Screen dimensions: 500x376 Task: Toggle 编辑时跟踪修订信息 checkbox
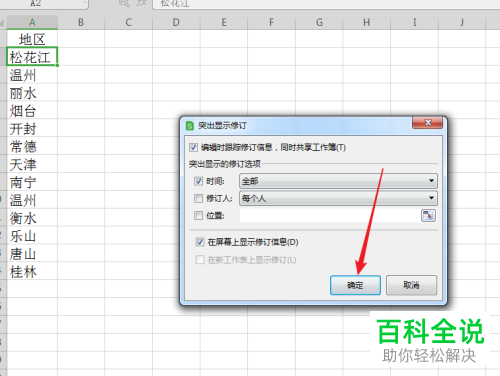click(193, 147)
